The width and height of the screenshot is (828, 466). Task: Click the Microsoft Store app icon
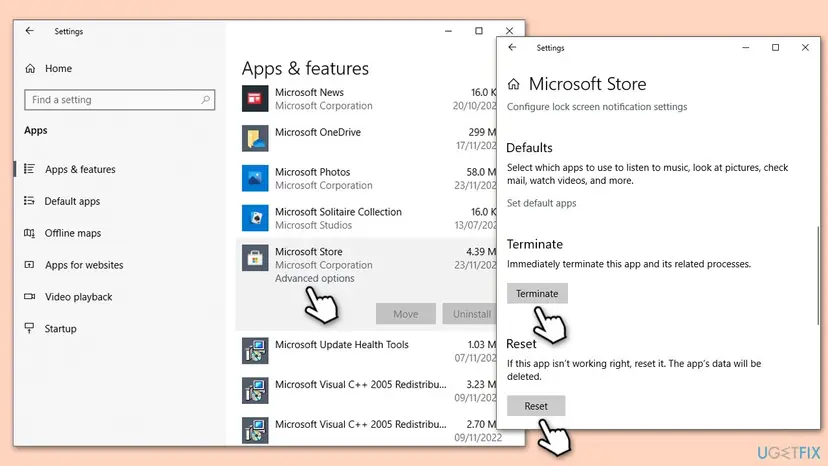[x=255, y=258]
